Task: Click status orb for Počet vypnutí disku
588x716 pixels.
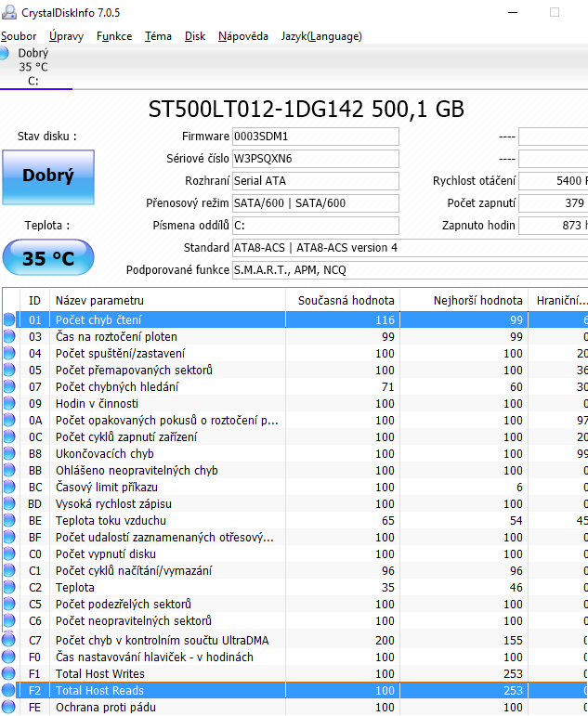Action: click(x=9, y=553)
